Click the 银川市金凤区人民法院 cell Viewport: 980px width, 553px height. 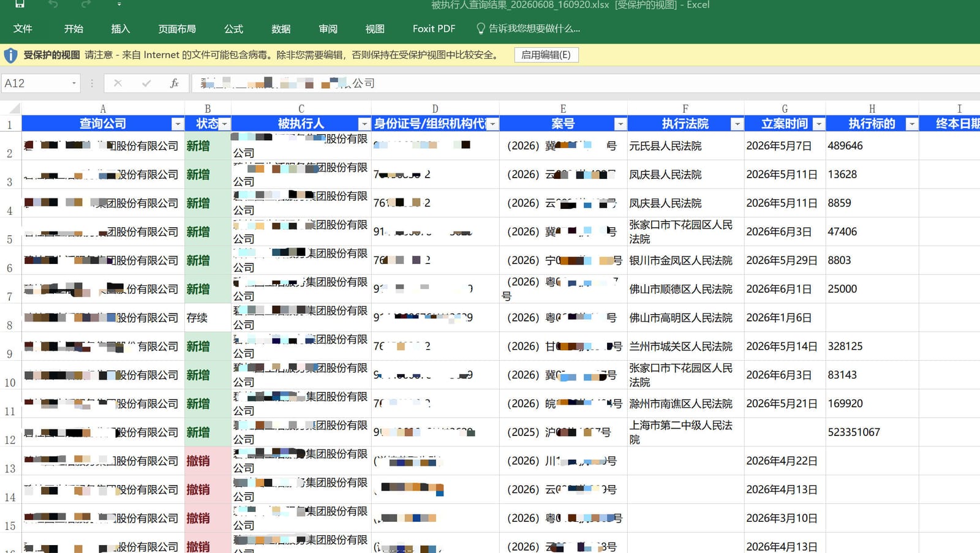[x=685, y=260]
